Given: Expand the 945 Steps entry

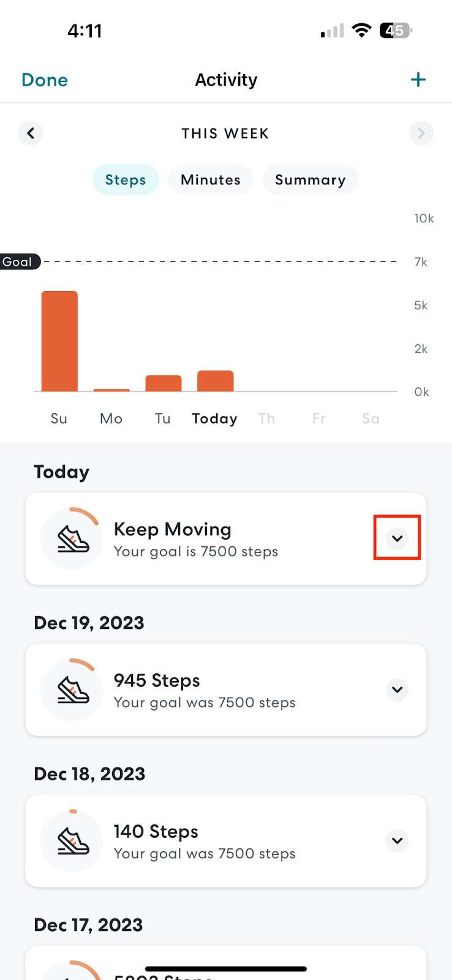Looking at the screenshot, I should pos(397,690).
